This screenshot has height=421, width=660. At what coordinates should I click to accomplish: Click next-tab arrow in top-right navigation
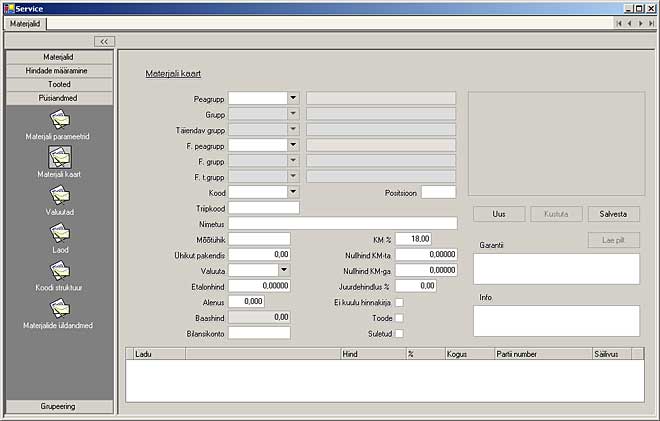pyautogui.click(x=640, y=23)
